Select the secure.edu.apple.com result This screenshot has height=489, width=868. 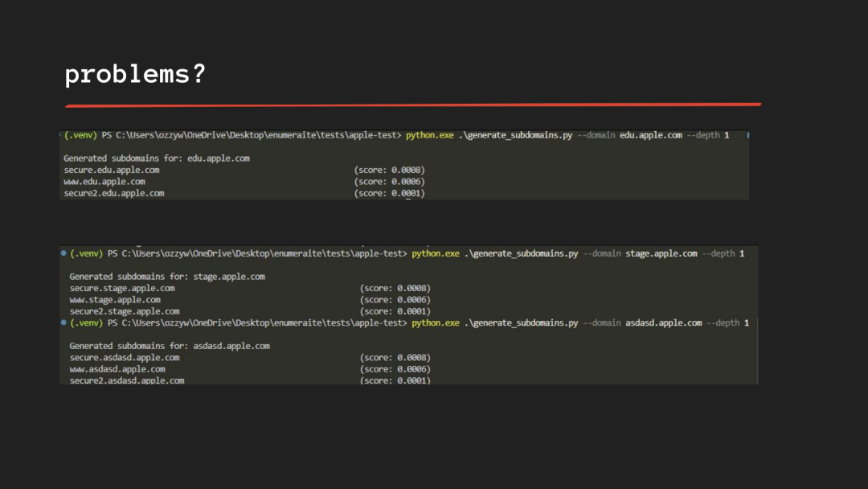111,170
